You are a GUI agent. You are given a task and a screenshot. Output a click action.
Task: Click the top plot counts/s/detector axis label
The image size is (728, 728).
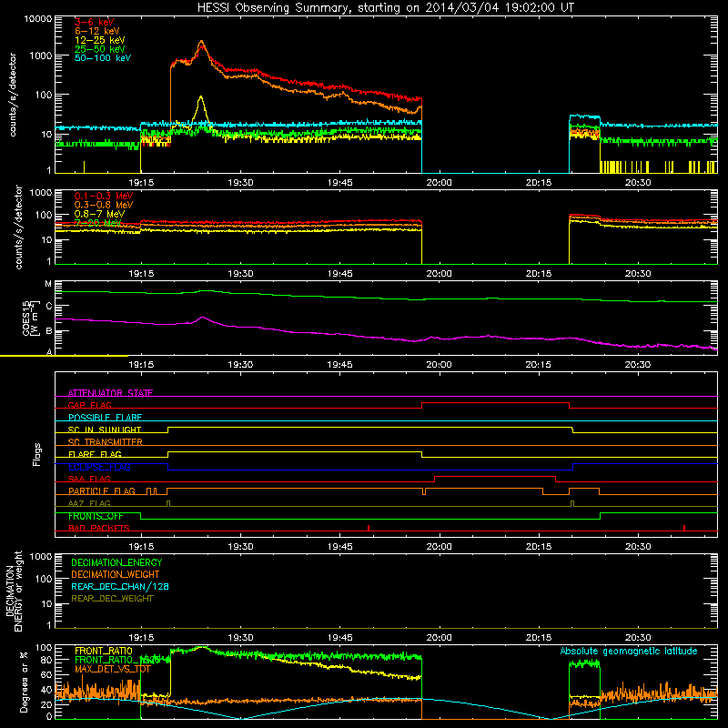(x=13, y=95)
